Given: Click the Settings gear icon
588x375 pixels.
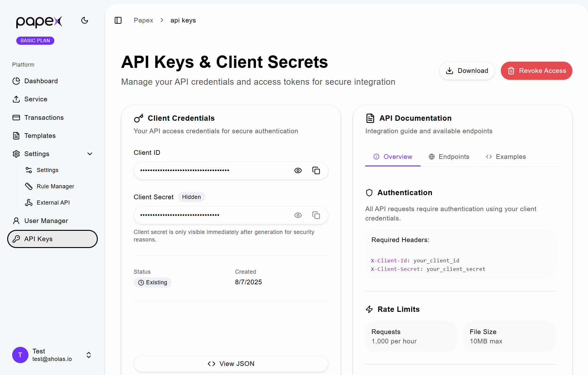Looking at the screenshot, I should [16, 154].
